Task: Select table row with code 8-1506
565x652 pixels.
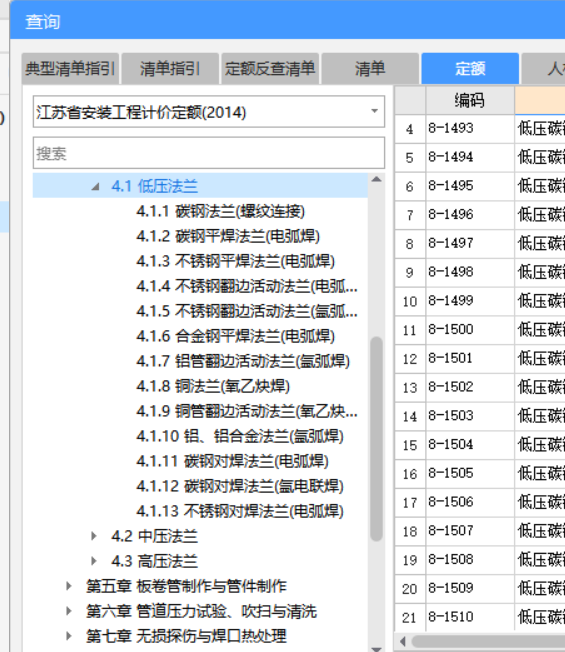Action: point(480,502)
